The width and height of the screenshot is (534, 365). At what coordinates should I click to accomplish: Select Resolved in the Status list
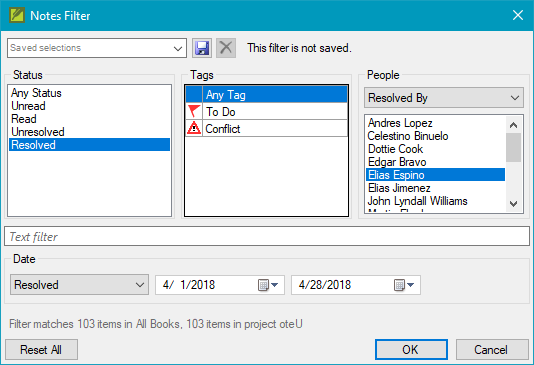[89, 145]
